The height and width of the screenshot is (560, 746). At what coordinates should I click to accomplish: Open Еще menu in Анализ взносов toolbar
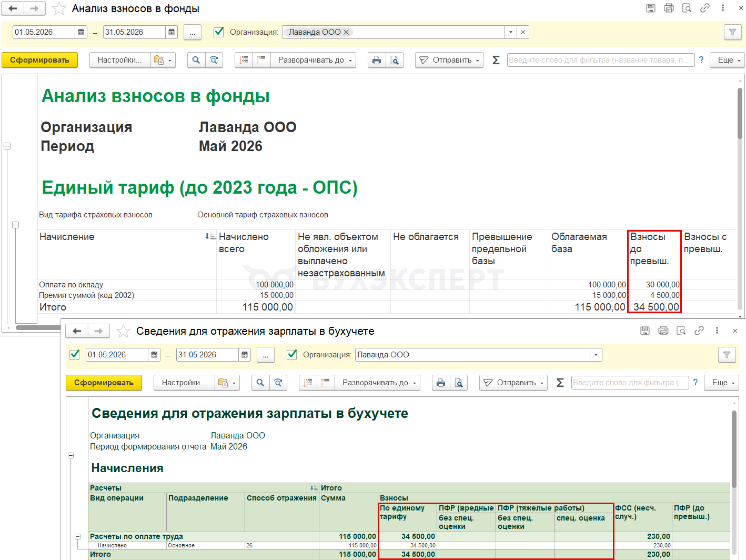coord(728,60)
